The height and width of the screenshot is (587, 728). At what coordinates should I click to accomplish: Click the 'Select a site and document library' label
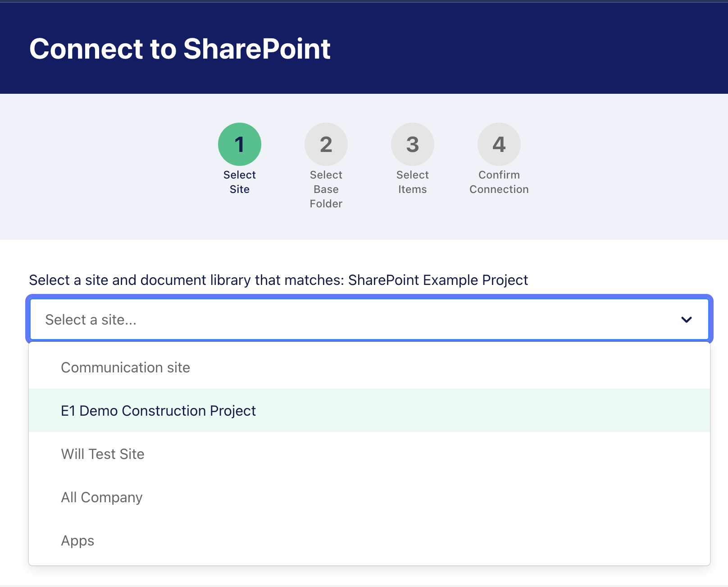coord(278,280)
